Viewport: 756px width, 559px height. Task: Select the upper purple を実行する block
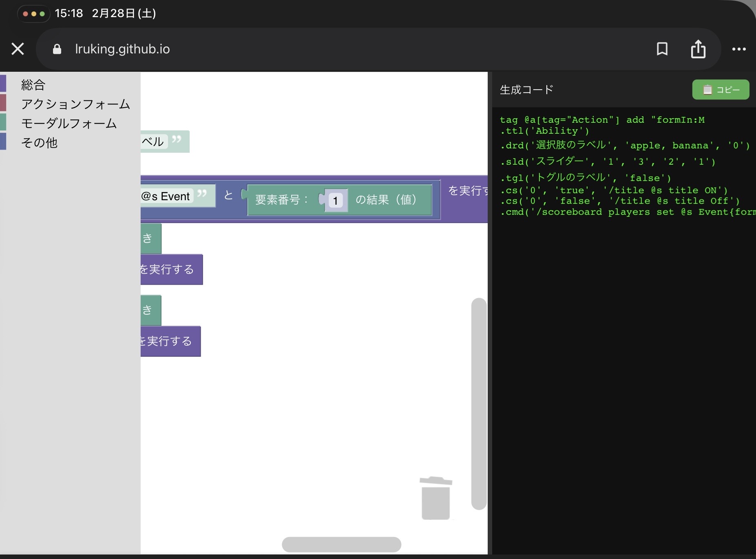coord(171,270)
